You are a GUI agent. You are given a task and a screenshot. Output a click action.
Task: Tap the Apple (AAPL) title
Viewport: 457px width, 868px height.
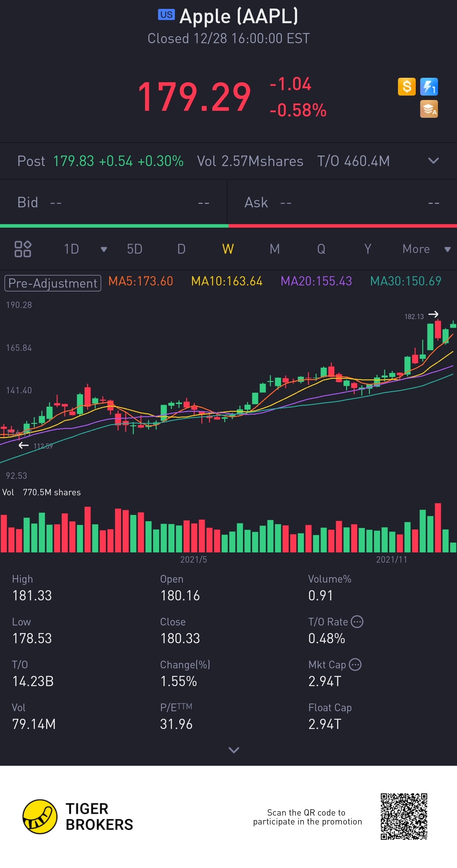pyautogui.click(x=239, y=16)
